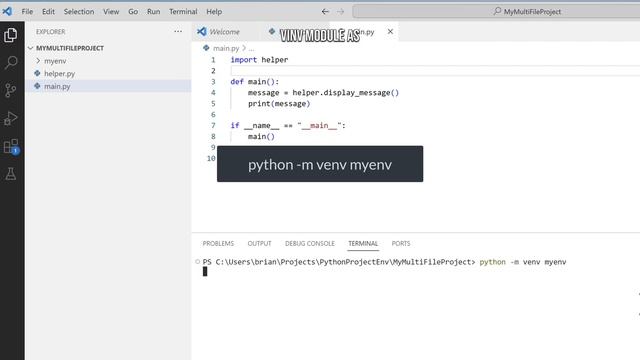Open the Selection menu

79,11
